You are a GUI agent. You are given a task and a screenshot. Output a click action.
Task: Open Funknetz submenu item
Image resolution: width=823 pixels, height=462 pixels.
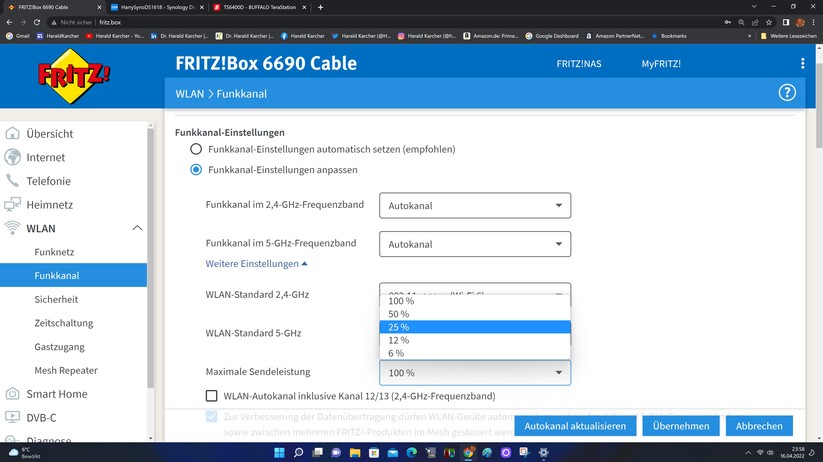(x=54, y=252)
